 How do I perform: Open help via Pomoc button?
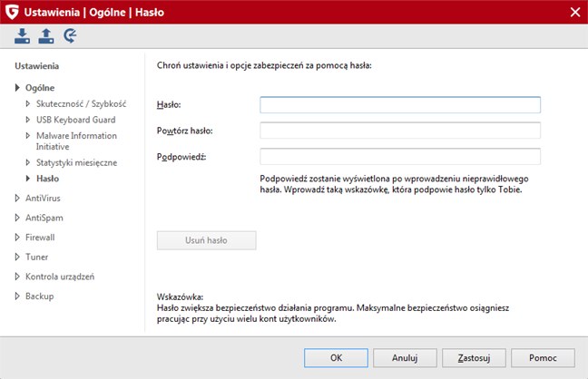[543, 358]
